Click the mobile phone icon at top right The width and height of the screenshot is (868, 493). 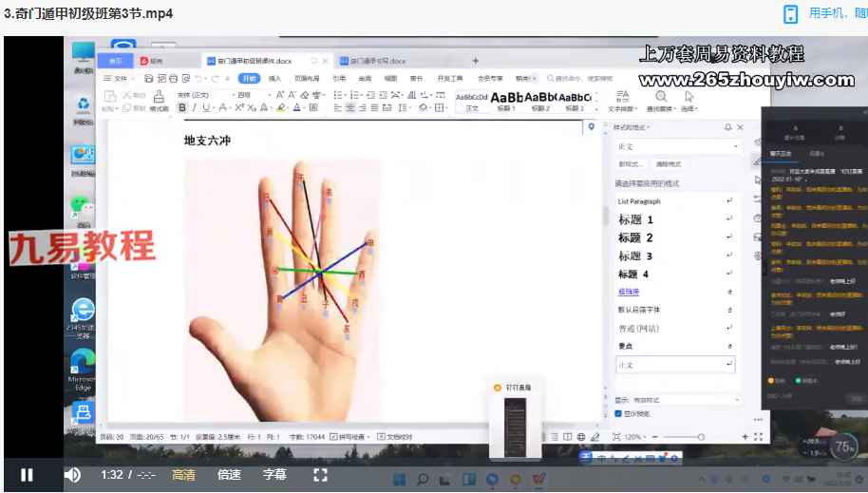pyautogui.click(x=790, y=13)
